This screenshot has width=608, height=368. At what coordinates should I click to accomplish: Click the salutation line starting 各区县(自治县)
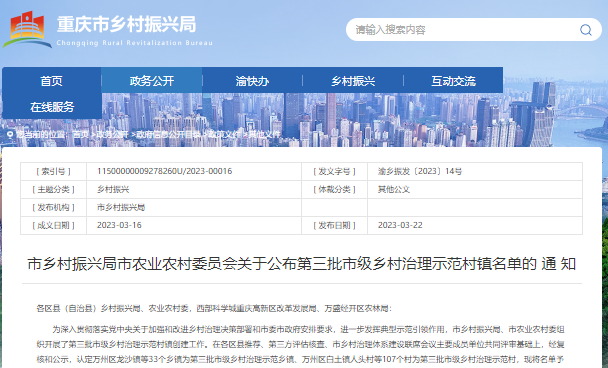214,309
